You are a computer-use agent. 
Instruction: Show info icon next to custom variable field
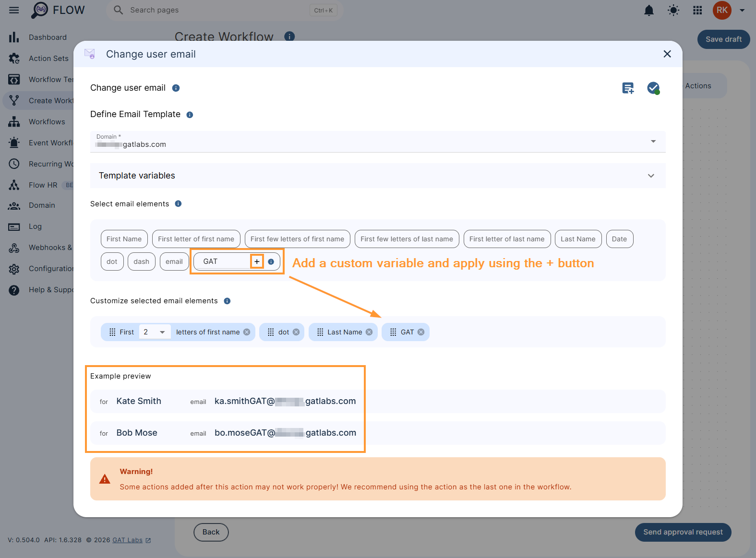(271, 261)
